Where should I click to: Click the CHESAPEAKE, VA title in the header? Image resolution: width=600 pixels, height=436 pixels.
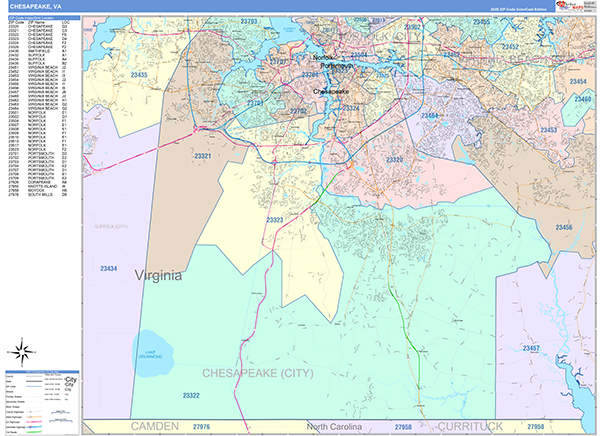coord(35,7)
